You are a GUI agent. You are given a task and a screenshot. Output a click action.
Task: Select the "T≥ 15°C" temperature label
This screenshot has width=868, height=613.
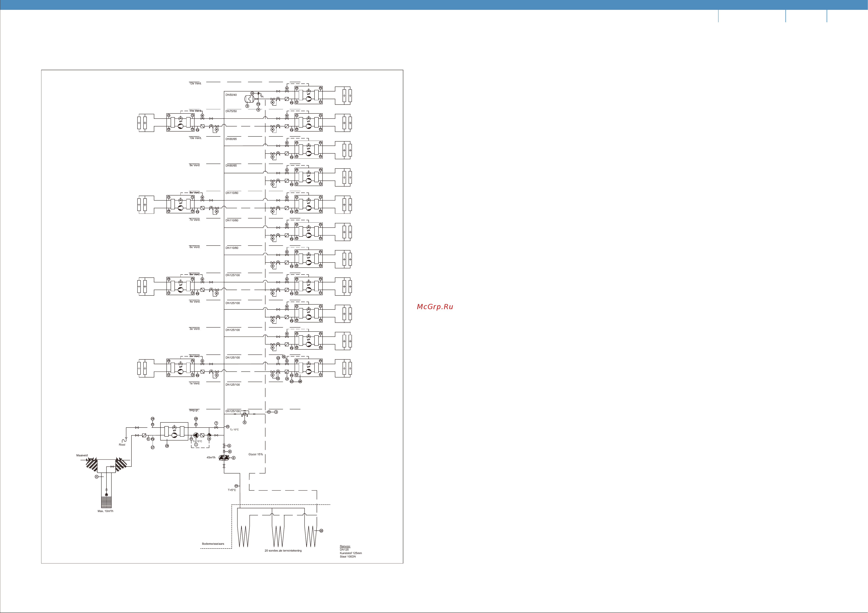(198, 441)
